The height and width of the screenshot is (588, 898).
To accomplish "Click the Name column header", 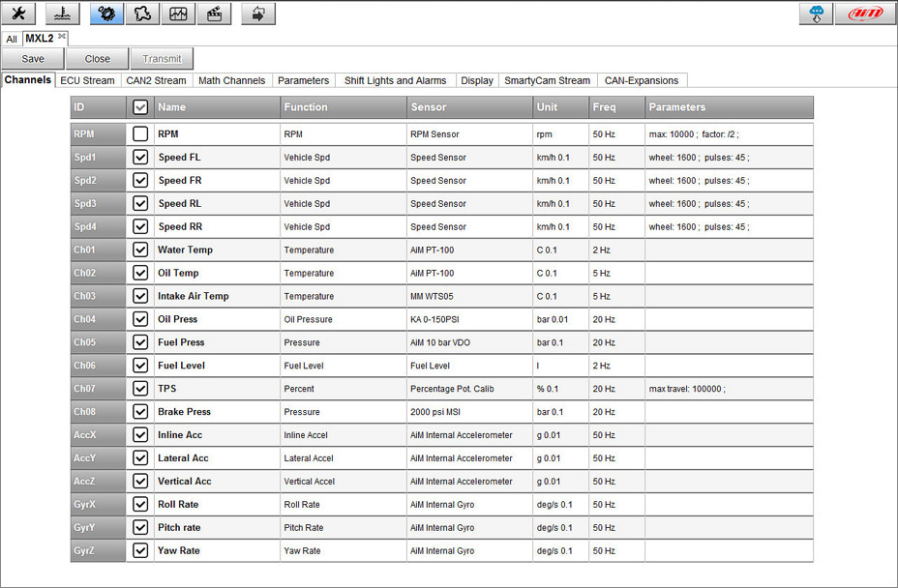I will coord(218,107).
